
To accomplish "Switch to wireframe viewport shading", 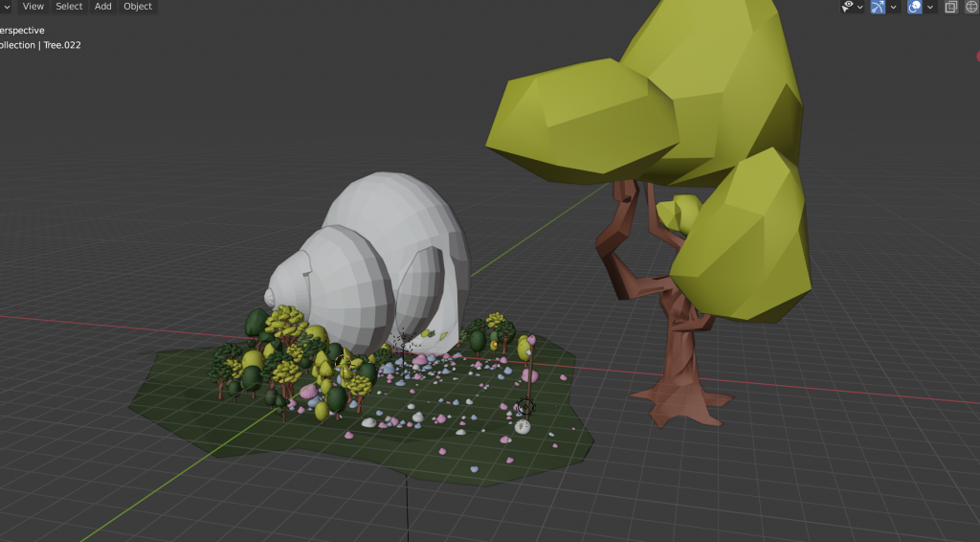I will (x=972, y=7).
